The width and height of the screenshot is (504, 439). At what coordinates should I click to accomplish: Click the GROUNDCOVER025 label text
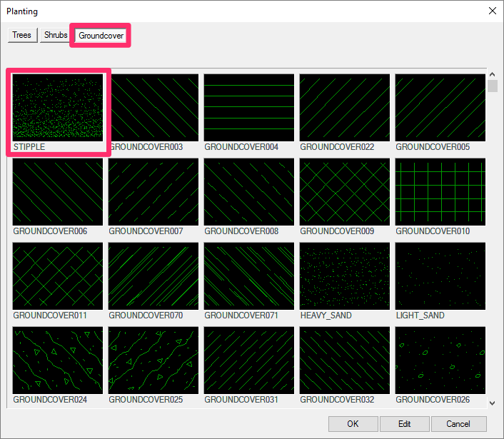[146, 400]
